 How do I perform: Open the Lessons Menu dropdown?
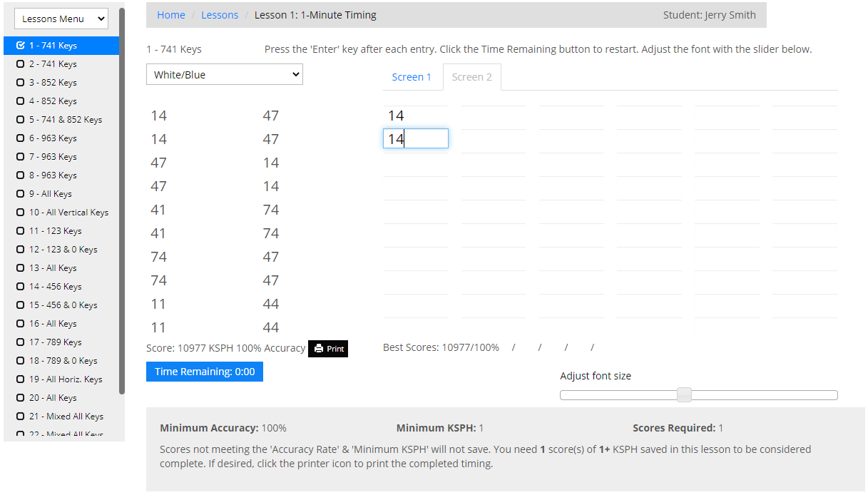pyautogui.click(x=61, y=19)
